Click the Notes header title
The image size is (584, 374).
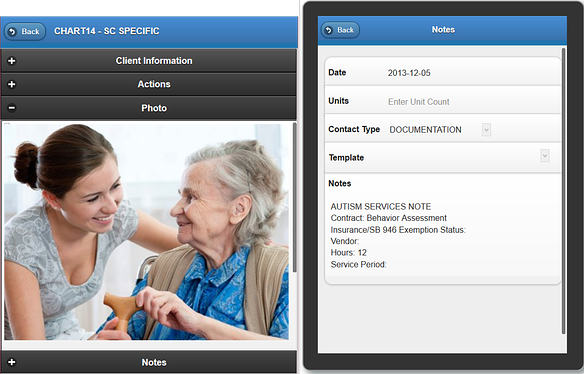click(443, 30)
